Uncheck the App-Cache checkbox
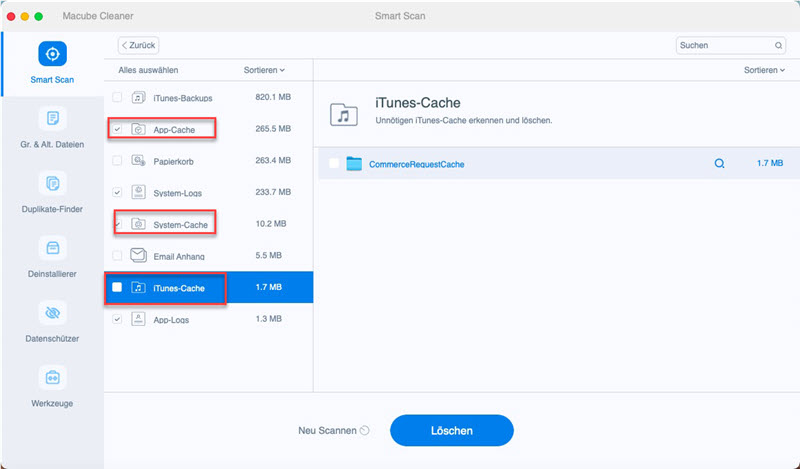The image size is (800, 469). pos(117,129)
